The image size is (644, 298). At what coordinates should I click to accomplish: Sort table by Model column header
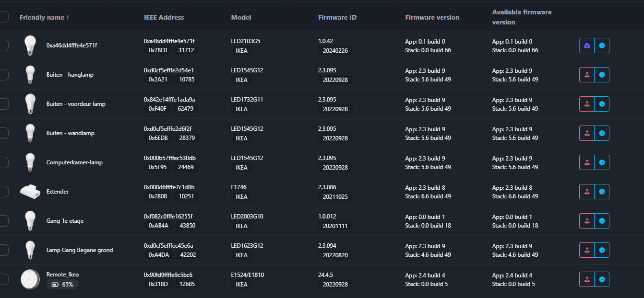tap(241, 17)
